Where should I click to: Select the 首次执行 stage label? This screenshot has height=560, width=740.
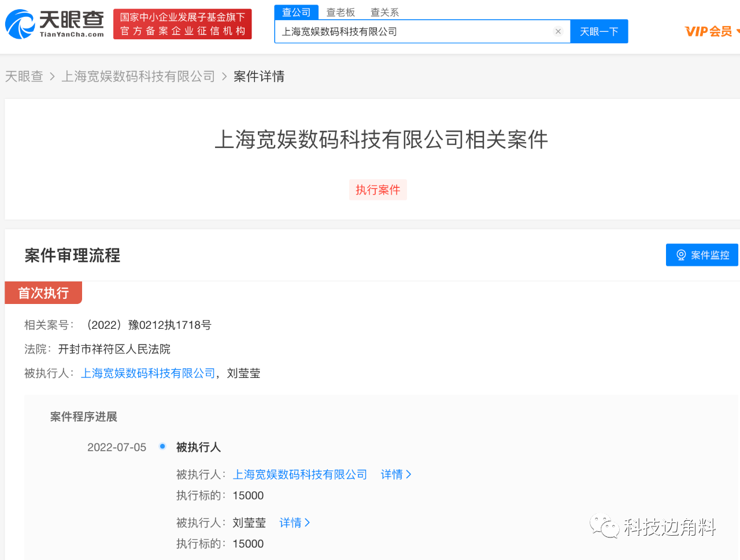[x=43, y=293]
